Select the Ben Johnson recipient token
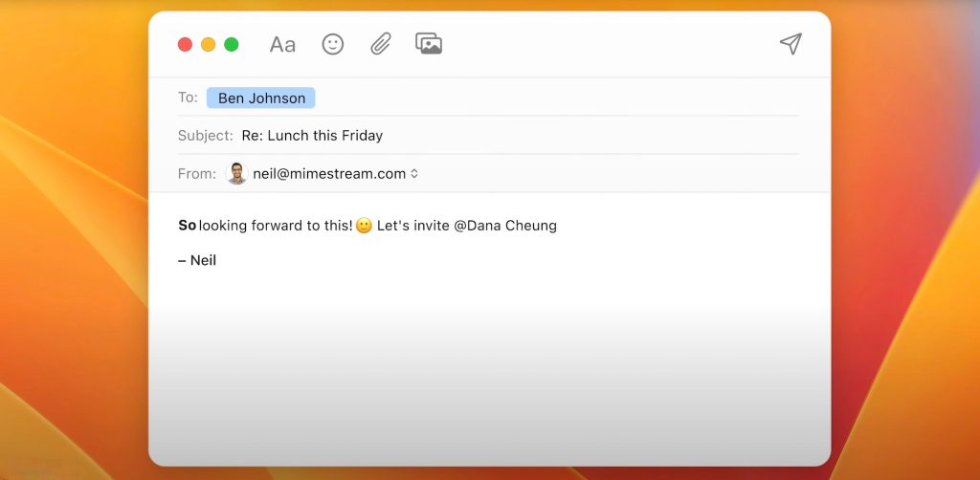980x480 pixels. point(261,98)
